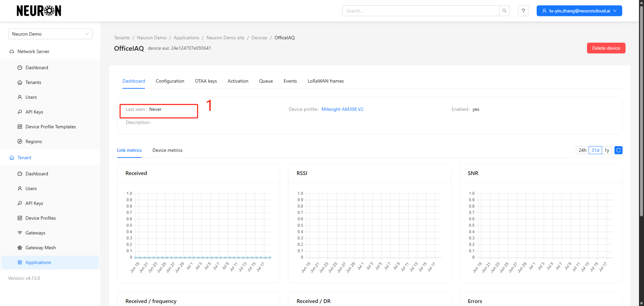Click the Gateways wifi icon
This screenshot has height=306, width=644.
[x=20, y=233]
